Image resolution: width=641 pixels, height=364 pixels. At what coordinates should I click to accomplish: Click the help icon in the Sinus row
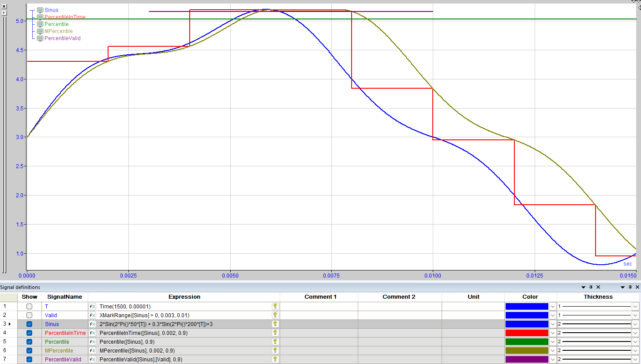275,324
